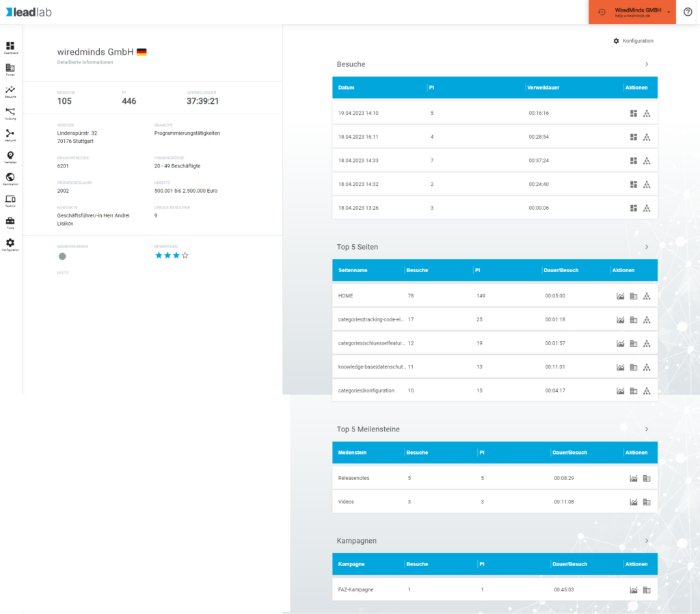Screen dimensions: 700x614
Task: Click the help question mark icon
Action: 688,12
